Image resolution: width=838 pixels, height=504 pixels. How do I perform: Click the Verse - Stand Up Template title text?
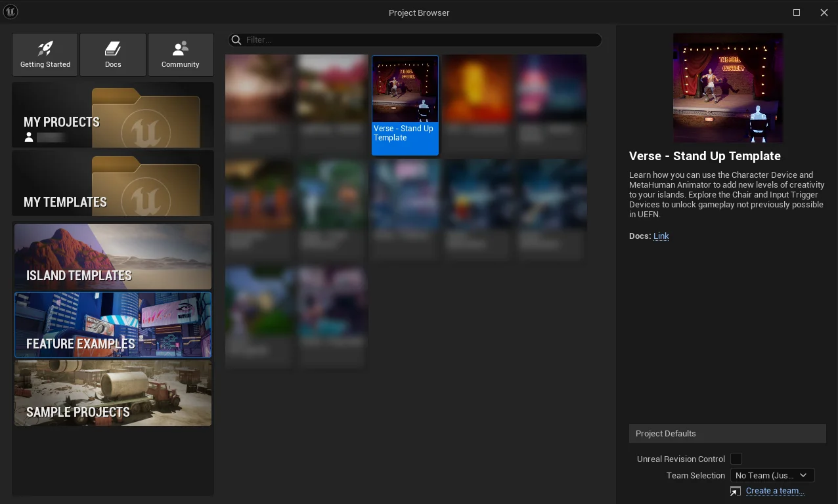click(x=705, y=156)
